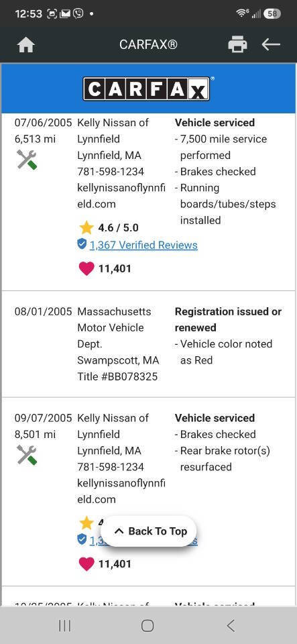297x644 pixels.
Task: Tap the Android home circle button
Action: pyautogui.click(x=147, y=625)
